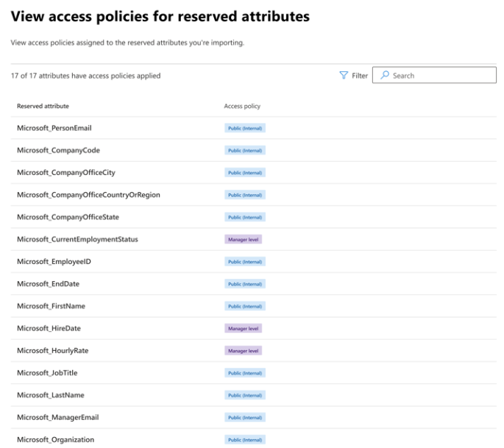The height and width of the screenshot is (448, 504).
Task: Select the Microsoft_PersonEmail row
Action: tap(54, 129)
